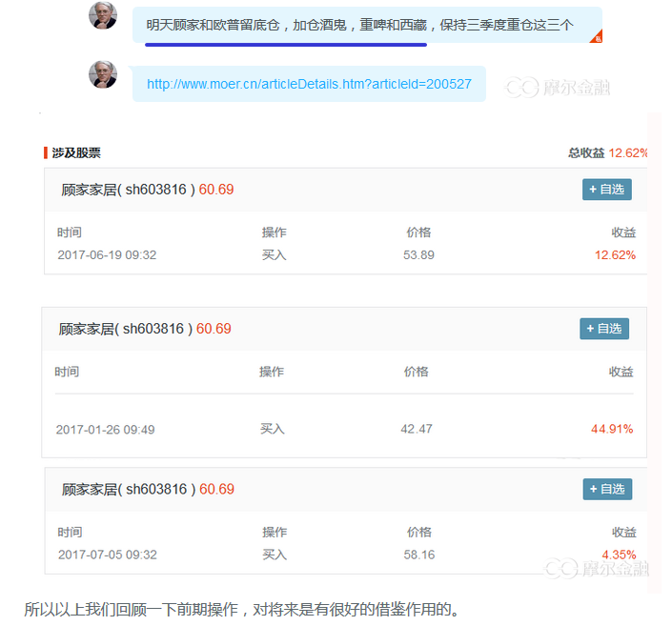
Task: Add 顾家家居 to 自选 in the 12.62% card
Action: (x=606, y=190)
